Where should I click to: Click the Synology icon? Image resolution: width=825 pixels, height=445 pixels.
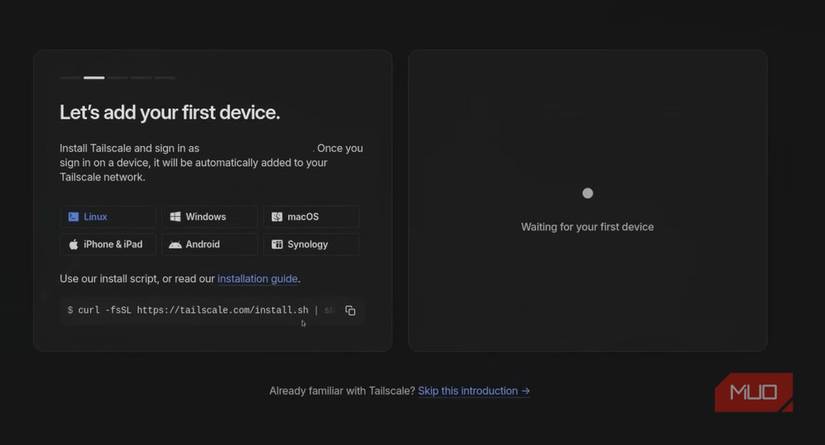(277, 244)
